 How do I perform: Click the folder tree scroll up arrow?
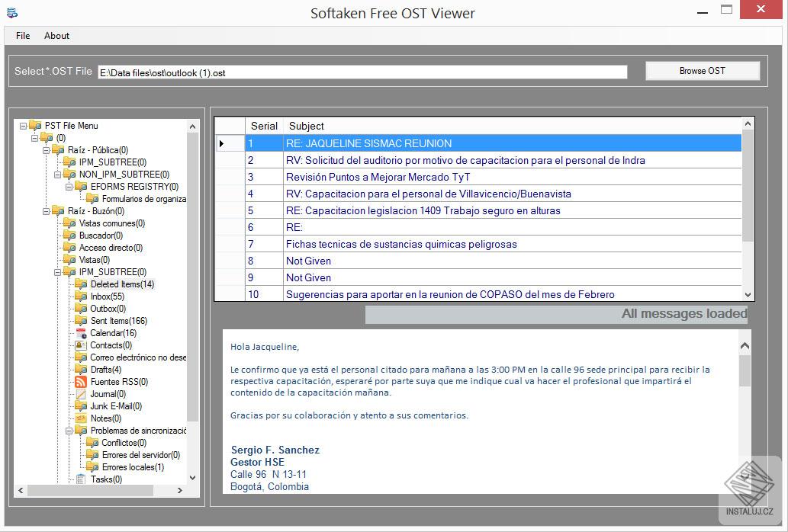192,127
